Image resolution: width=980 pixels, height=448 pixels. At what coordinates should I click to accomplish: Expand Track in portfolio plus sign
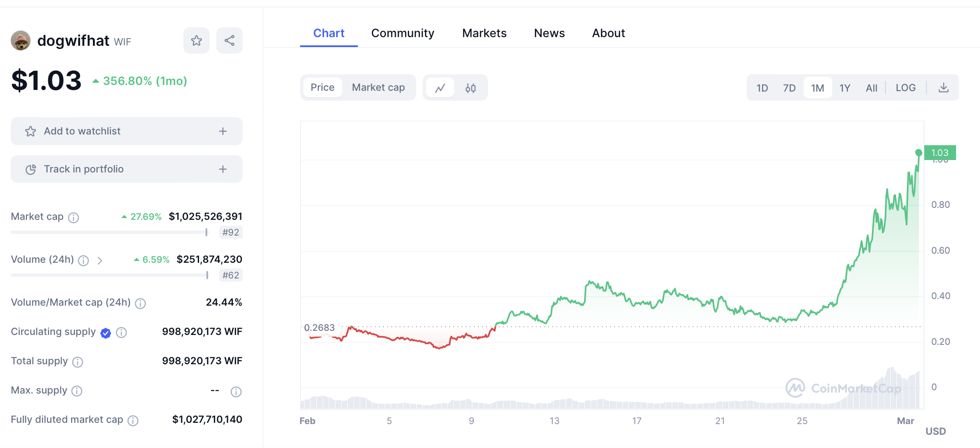[x=223, y=169]
